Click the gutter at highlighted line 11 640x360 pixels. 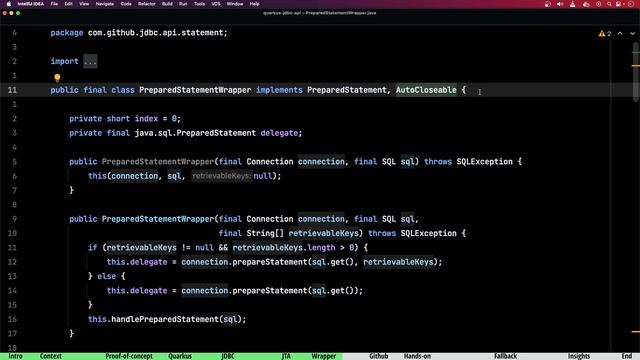coord(12,90)
